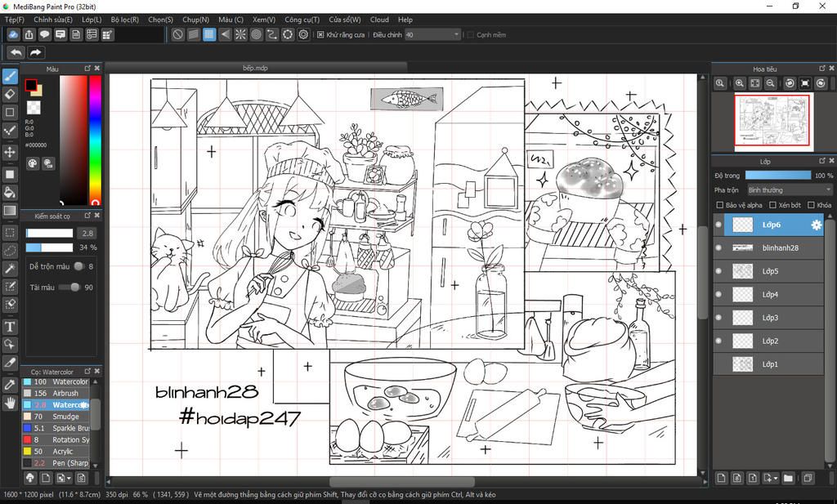Select the Text tool
This screenshot has width=837, height=504.
(10, 327)
